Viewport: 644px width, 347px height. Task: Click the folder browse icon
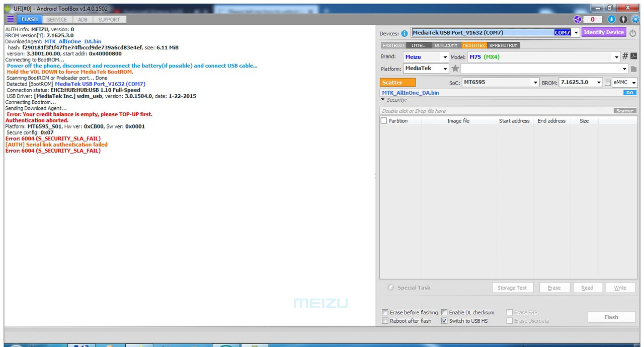pyautogui.click(x=633, y=69)
